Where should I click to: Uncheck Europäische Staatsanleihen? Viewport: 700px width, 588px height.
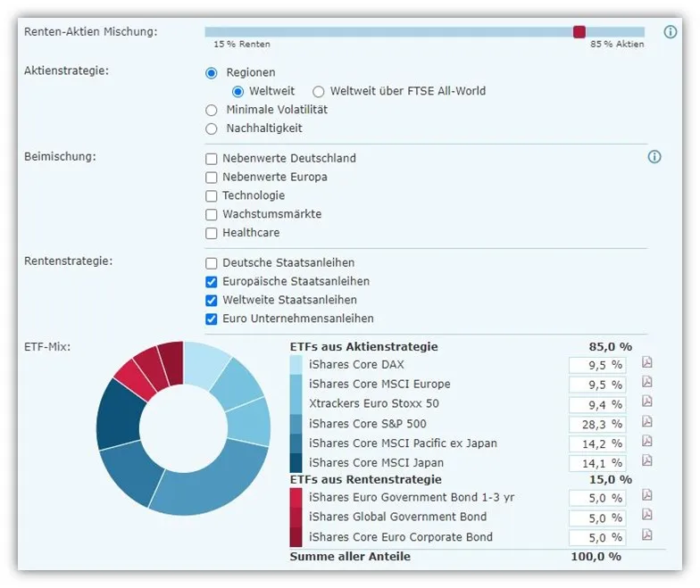(212, 282)
